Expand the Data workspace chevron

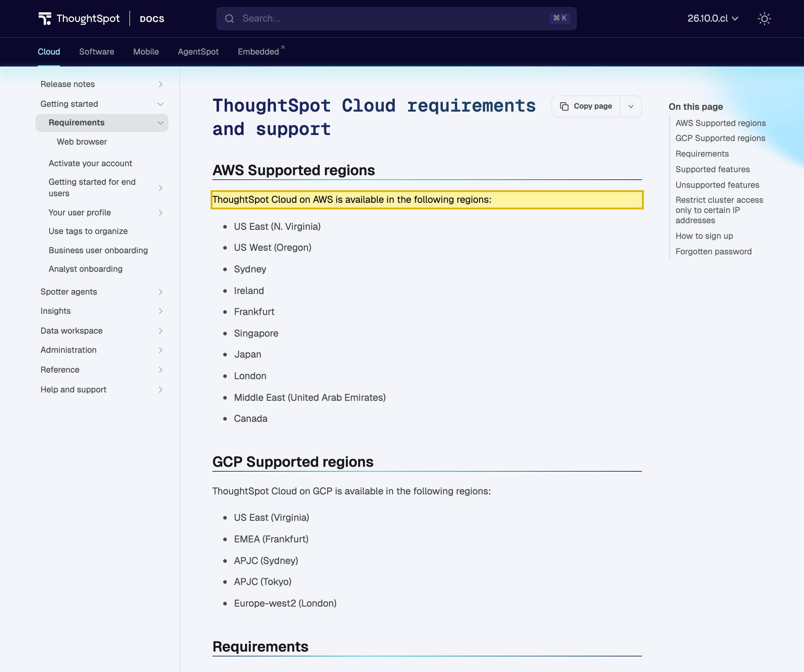click(x=160, y=331)
